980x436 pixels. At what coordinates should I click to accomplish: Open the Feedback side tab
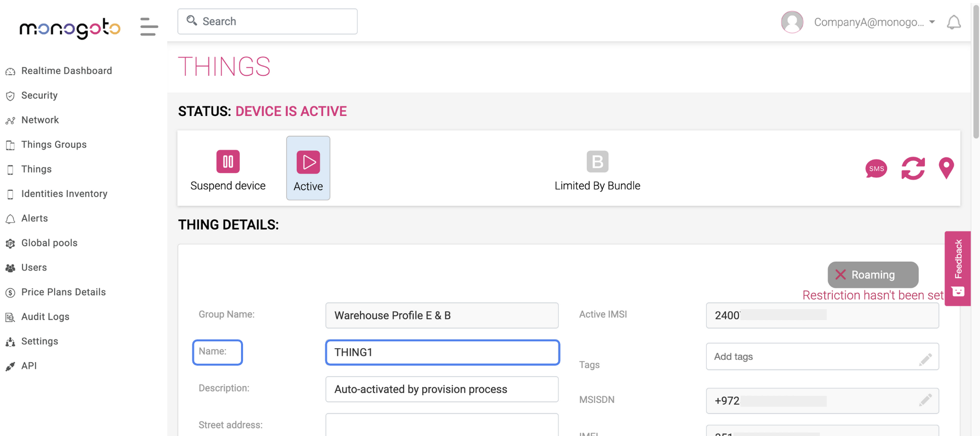pyautogui.click(x=957, y=268)
